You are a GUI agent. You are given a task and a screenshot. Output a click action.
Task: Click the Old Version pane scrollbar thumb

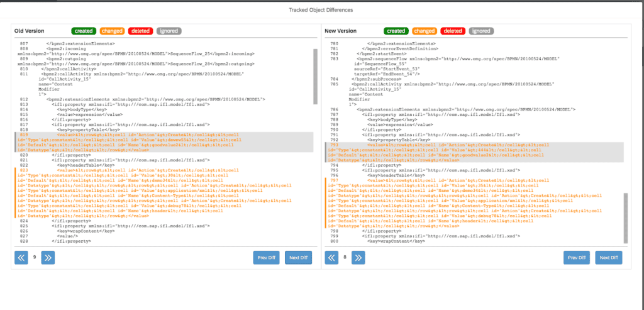pos(316,76)
